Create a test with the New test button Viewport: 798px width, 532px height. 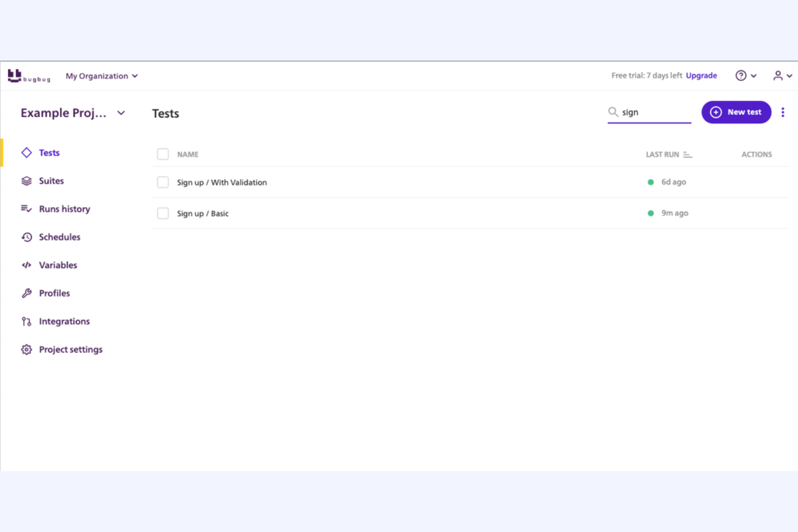(x=736, y=112)
